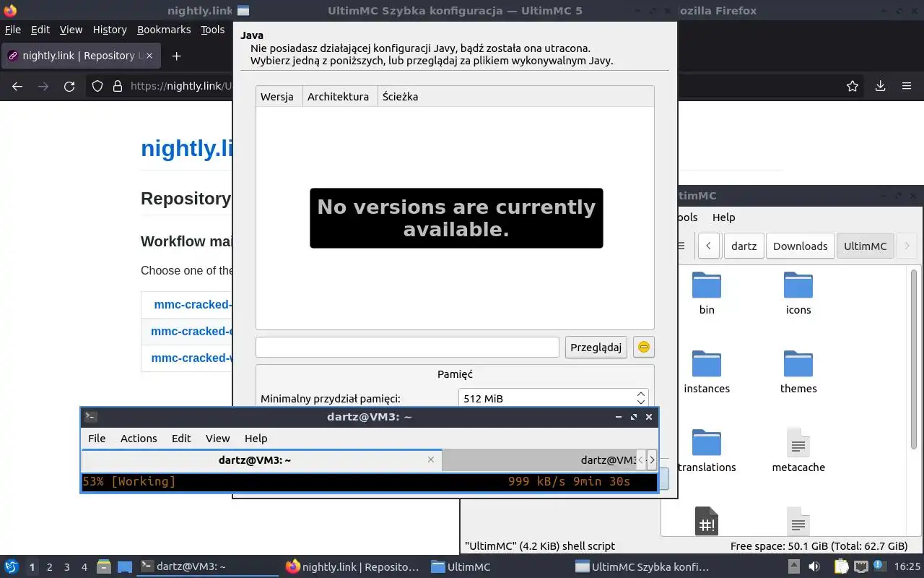Click the yellow clear button beside Przeglądaj

click(x=643, y=347)
